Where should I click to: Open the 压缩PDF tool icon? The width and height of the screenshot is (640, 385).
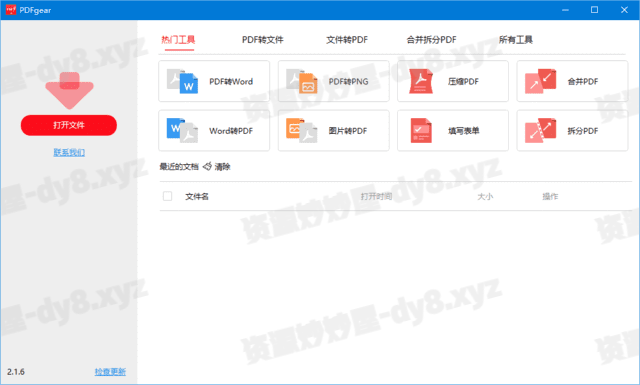[421, 82]
